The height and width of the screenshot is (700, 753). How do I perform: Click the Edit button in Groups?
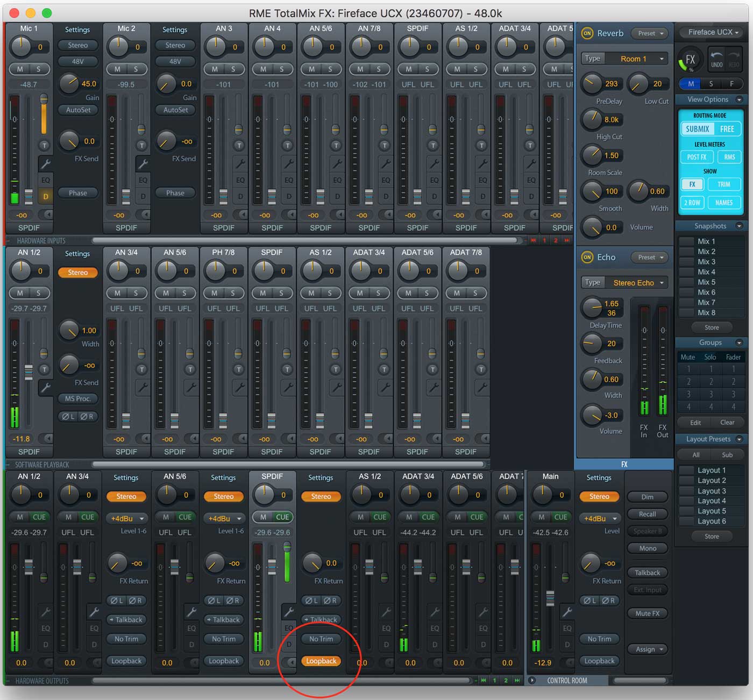click(695, 423)
